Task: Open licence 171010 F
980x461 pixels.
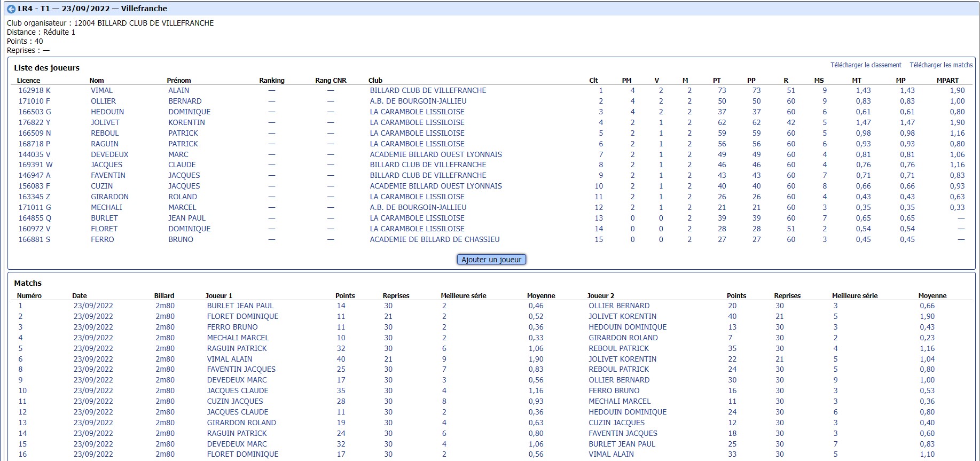Action: (x=34, y=101)
